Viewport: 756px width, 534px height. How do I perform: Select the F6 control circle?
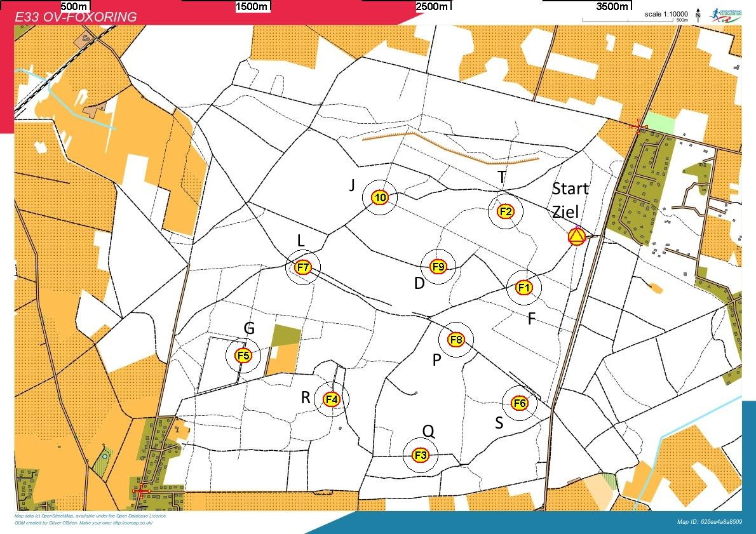click(519, 403)
